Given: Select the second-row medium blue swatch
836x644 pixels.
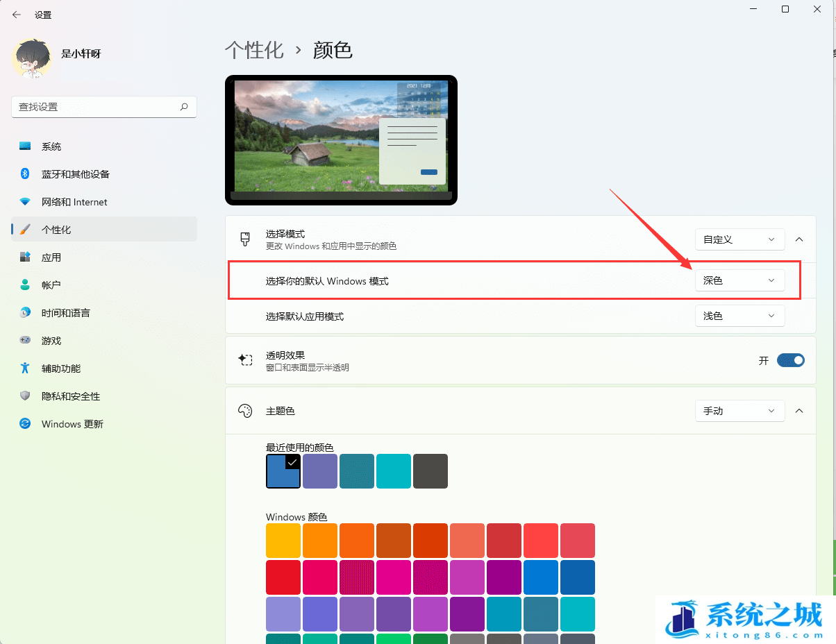Looking at the screenshot, I should click(541, 577).
